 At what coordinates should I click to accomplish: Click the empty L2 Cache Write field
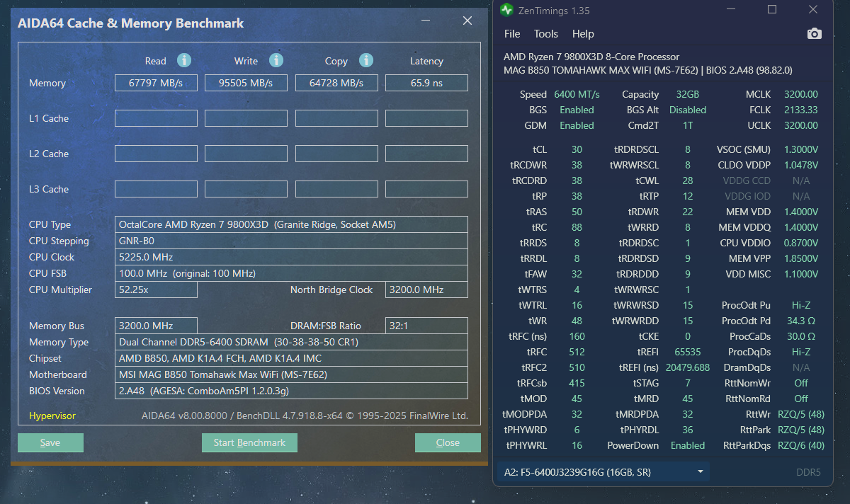246,154
